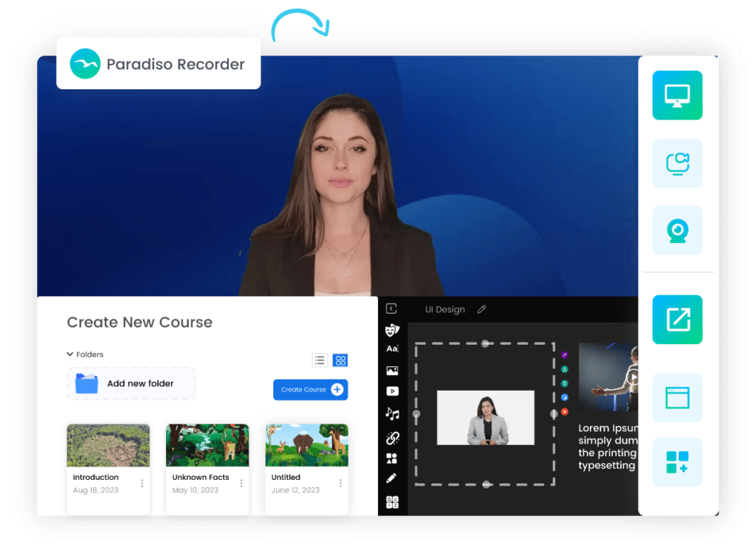Image resolution: width=756 pixels, height=553 pixels.
Task: Open the video tool in editor sidebar
Action: pyautogui.click(x=392, y=391)
